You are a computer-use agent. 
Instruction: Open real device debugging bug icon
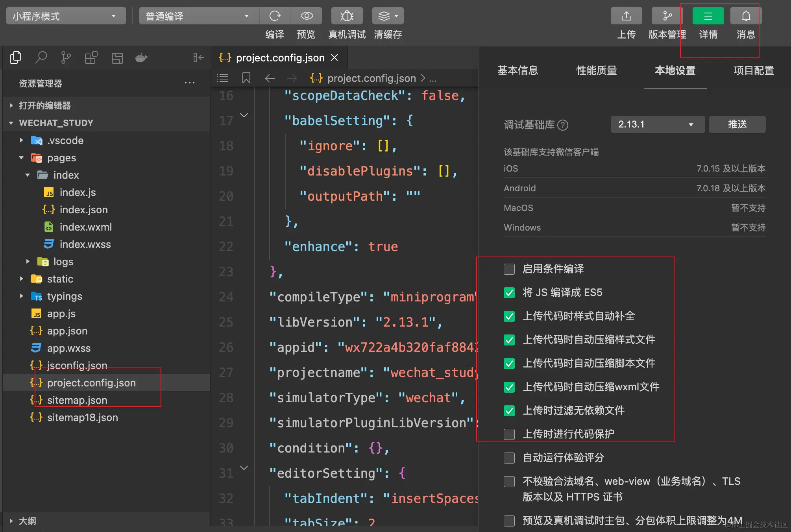[x=347, y=16]
